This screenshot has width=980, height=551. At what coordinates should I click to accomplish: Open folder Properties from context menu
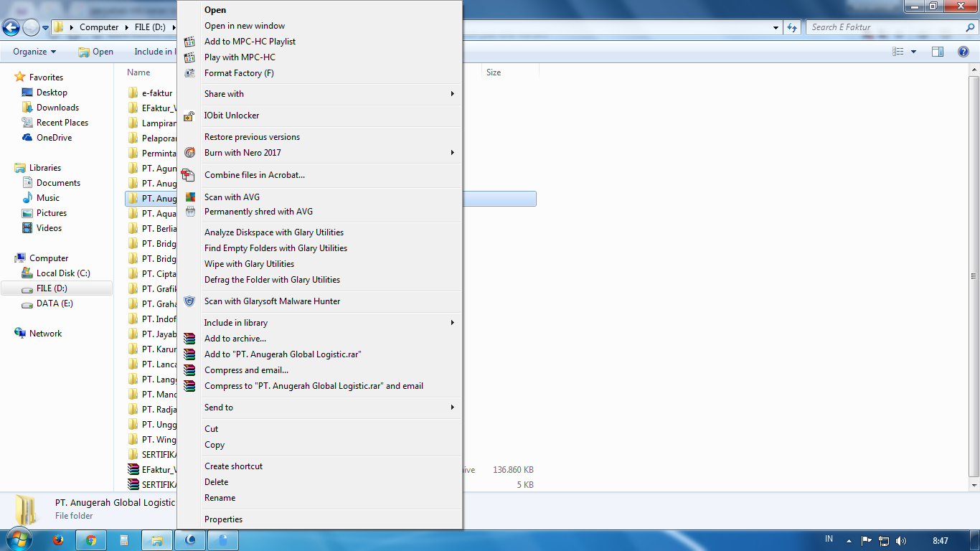coord(223,519)
